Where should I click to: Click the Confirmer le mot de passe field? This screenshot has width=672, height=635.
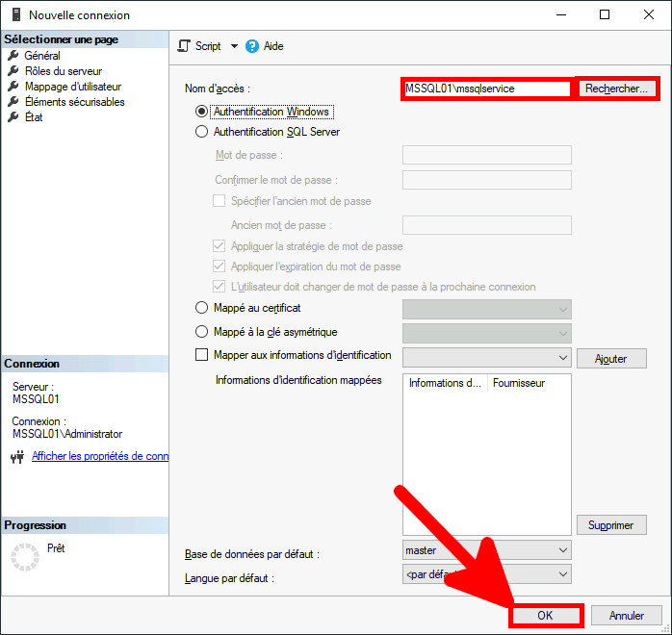[x=487, y=180]
